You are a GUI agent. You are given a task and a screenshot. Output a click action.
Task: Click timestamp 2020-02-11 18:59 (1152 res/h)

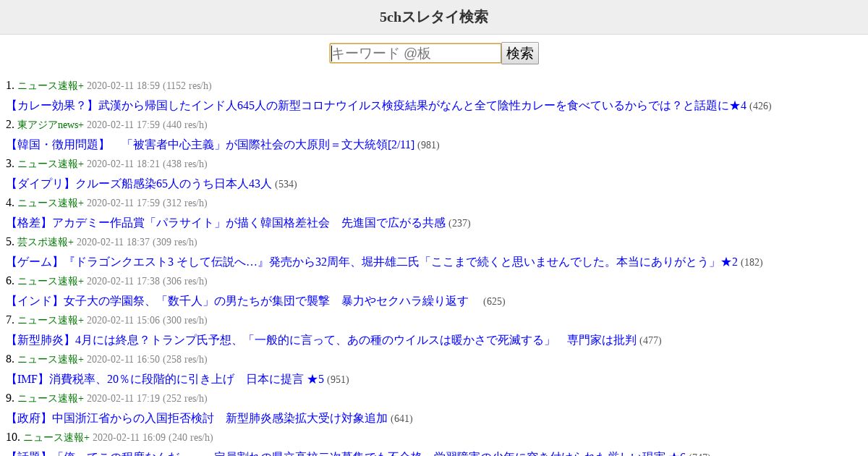coord(149,86)
